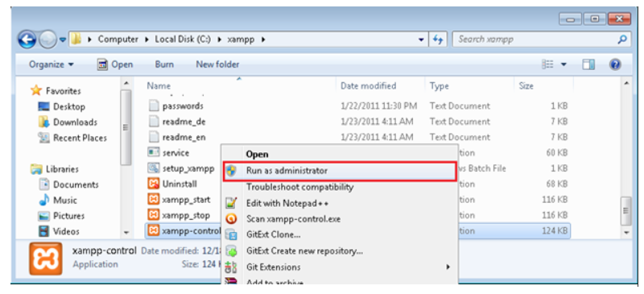Choose Open in the context menu
Viewport: 644px width, 294px height.
point(340,154)
